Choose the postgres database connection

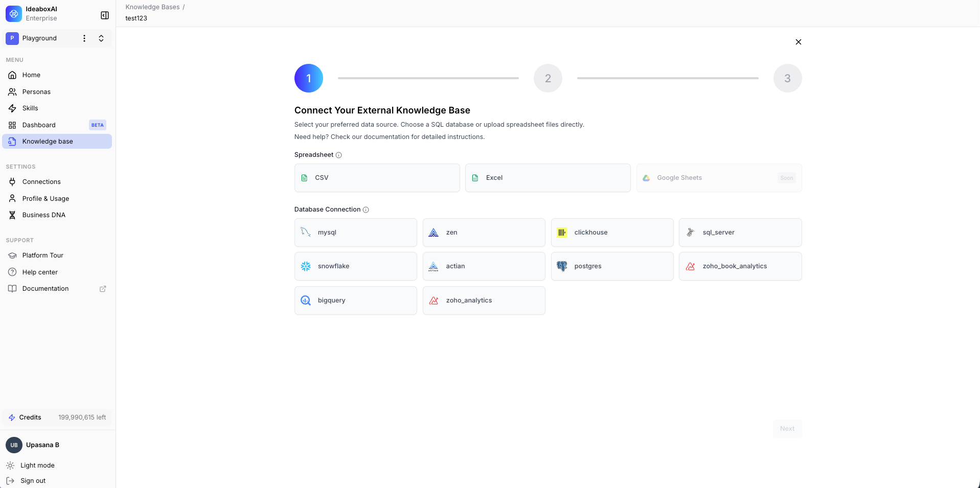pos(612,266)
